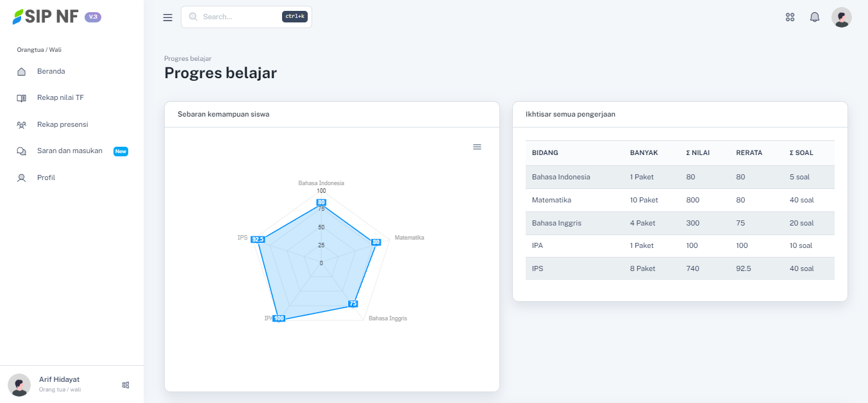Open the notifications bell

pyautogui.click(x=815, y=17)
